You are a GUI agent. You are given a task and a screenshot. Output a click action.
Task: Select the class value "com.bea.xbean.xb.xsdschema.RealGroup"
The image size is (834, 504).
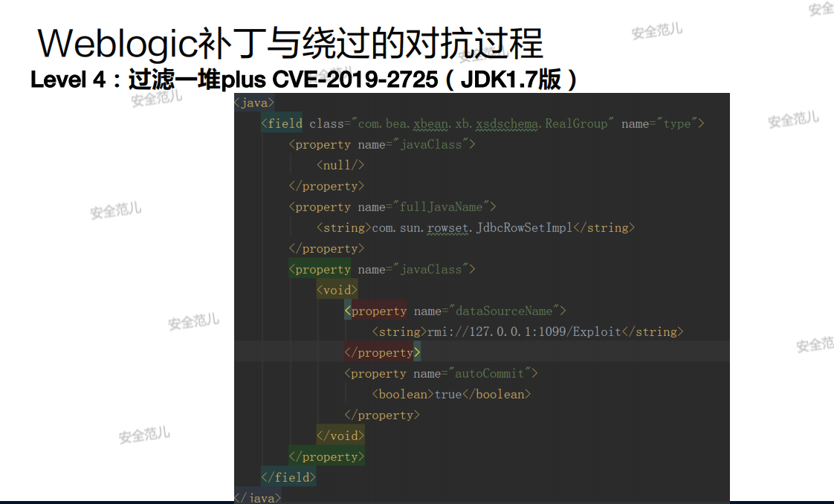tap(482, 124)
